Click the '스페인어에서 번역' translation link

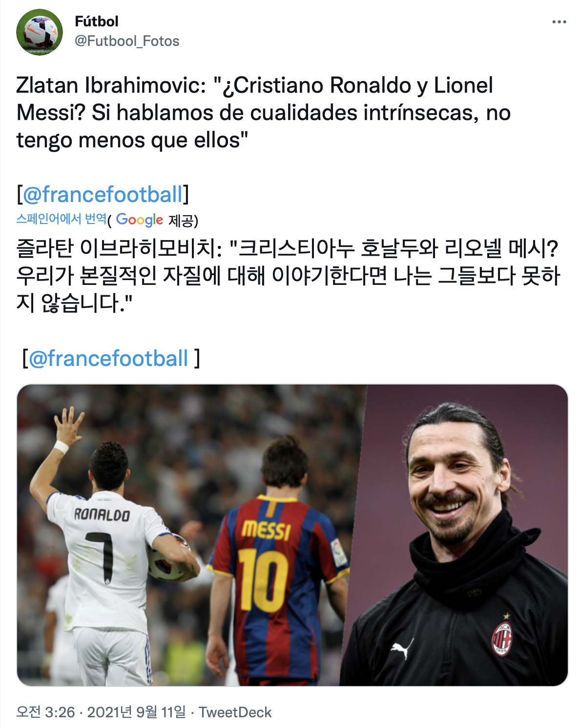pyautogui.click(x=61, y=219)
